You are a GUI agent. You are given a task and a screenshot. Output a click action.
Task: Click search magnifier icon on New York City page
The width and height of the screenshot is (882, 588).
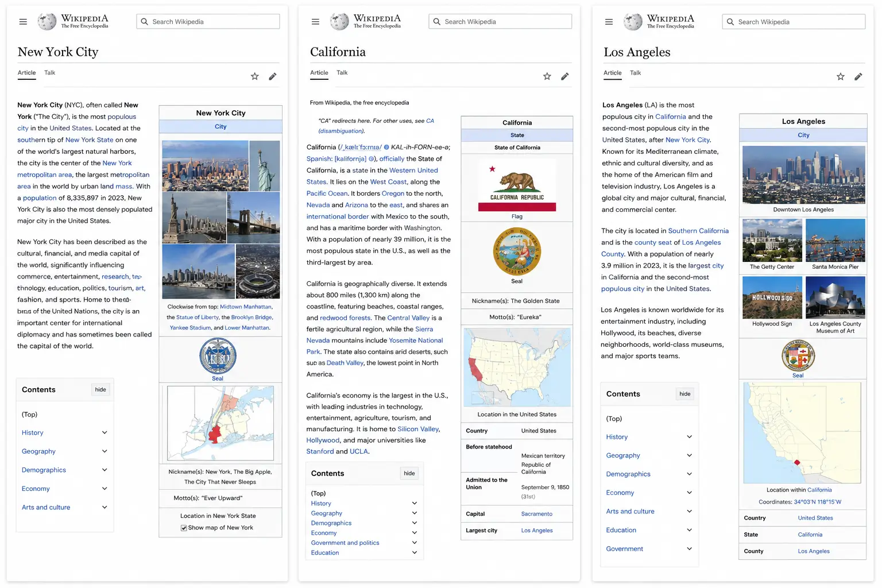click(145, 22)
